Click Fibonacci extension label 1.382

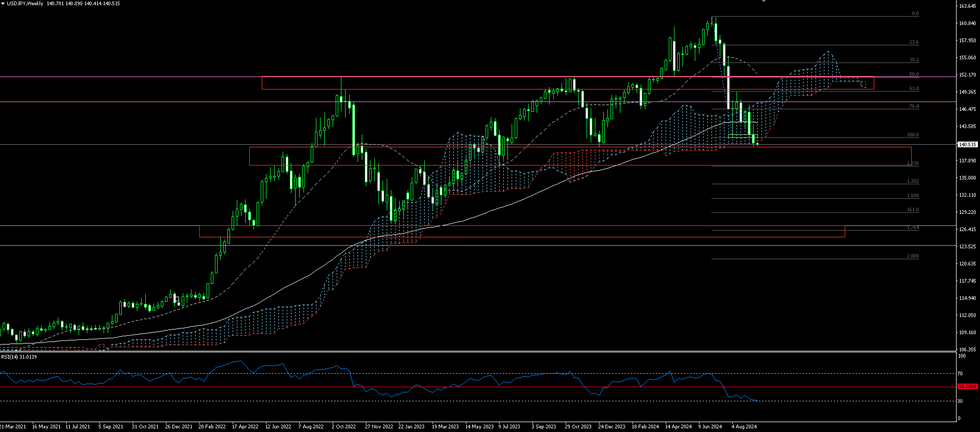(x=913, y=181)
